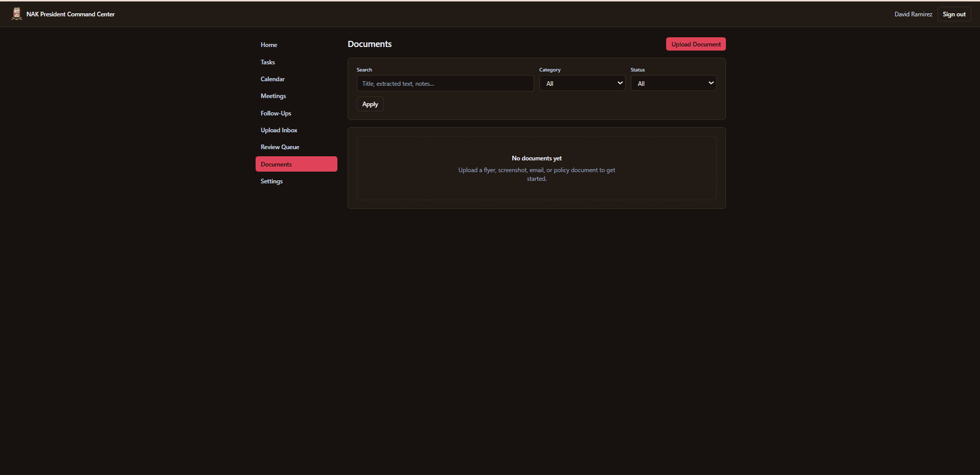The width and height of the screenshot is (980, 475).
Task: Focus the Search text field
Action: pyautogui.click(x=445, y=83)
